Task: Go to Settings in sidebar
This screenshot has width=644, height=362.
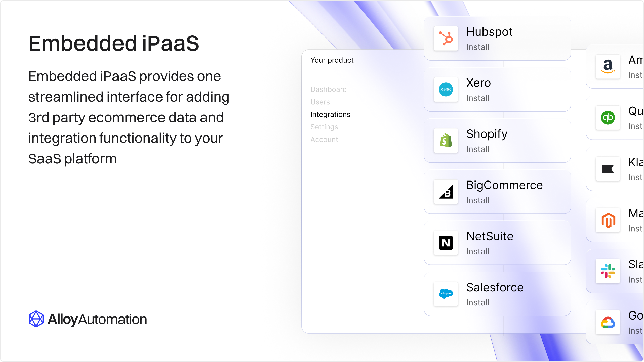Action: click(x=324, y=127)
